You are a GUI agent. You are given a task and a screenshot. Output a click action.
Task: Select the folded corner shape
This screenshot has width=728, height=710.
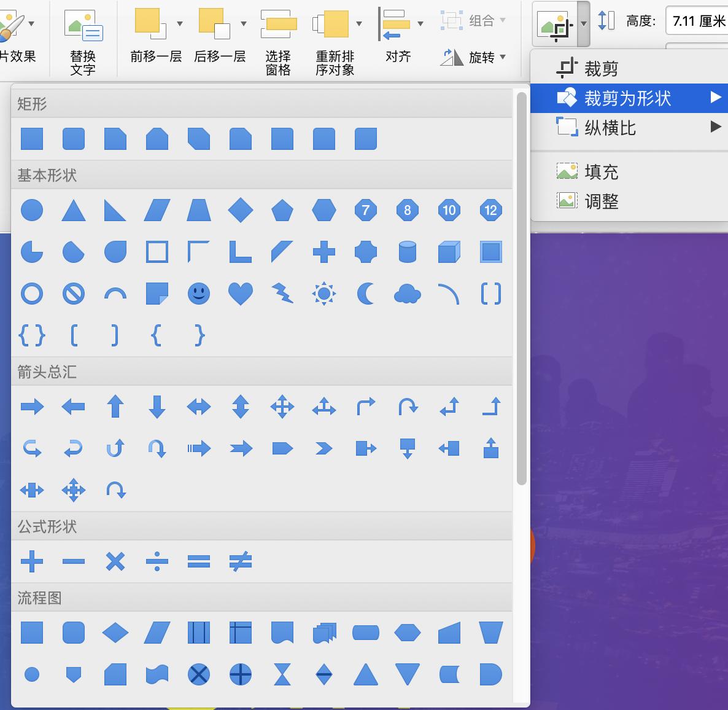157,294
